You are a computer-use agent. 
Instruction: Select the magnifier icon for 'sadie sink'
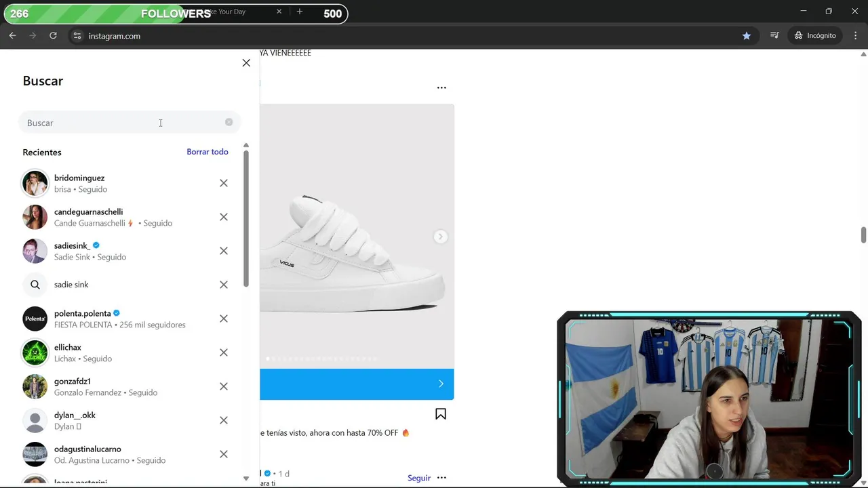(x=35, y=285)
